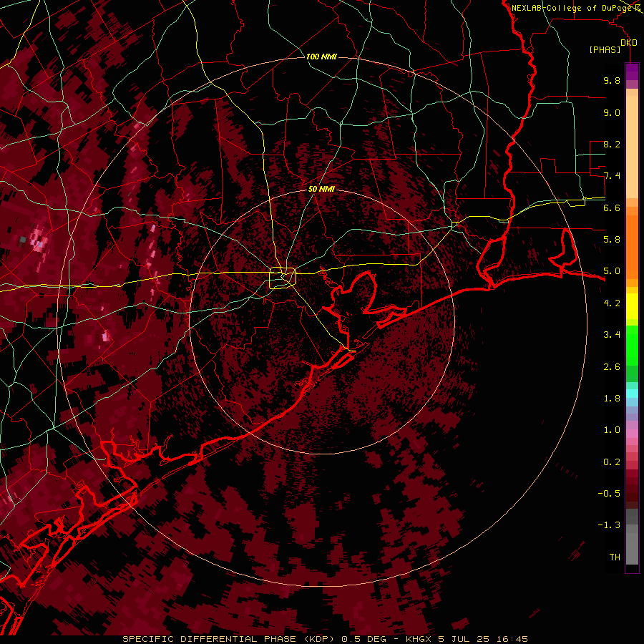Select the 7.4 legend value
The image size is (644, 644).
coord(612,176)
